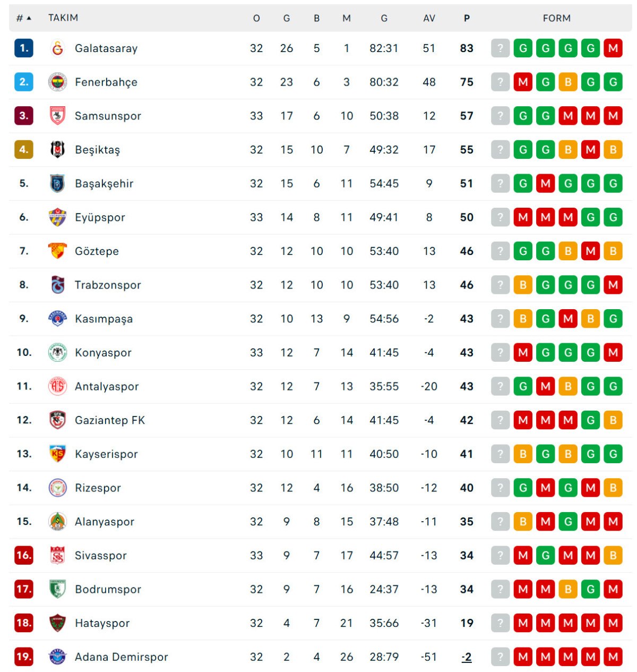Viewport: 637px width, 672px height.
Task: Open the Eyüpspor team page link
Action: 99,217
